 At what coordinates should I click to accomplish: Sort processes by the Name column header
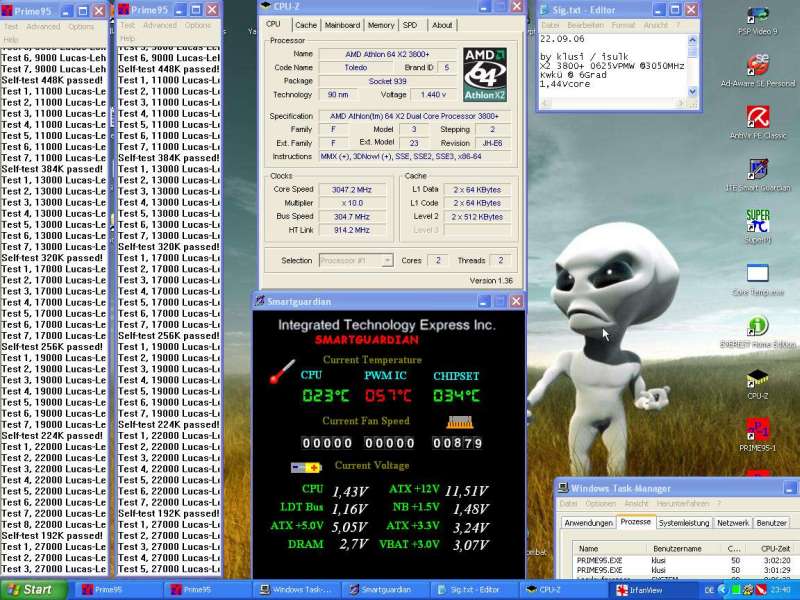(x=610, y=548)
